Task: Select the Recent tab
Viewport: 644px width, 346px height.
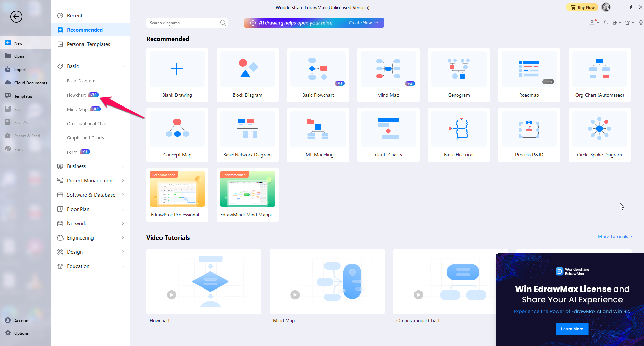Action: tap(90, 15)
